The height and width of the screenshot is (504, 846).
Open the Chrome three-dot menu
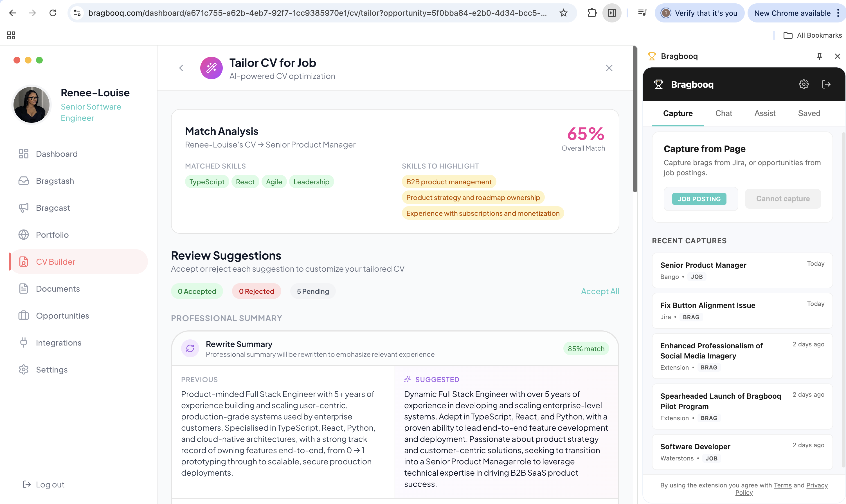point(838,13)
